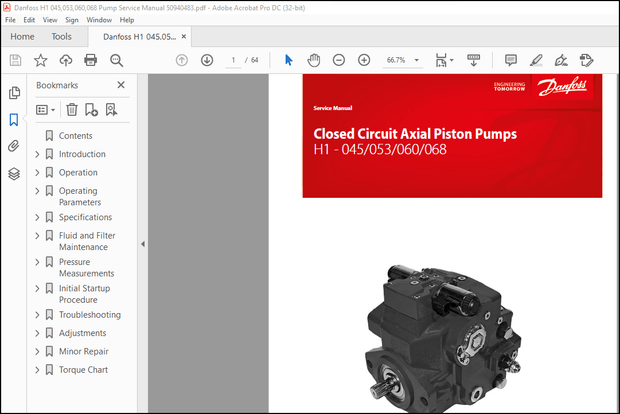Go to Adjustments bookmark
Viewport: 620px width, 414px height.
82,333
